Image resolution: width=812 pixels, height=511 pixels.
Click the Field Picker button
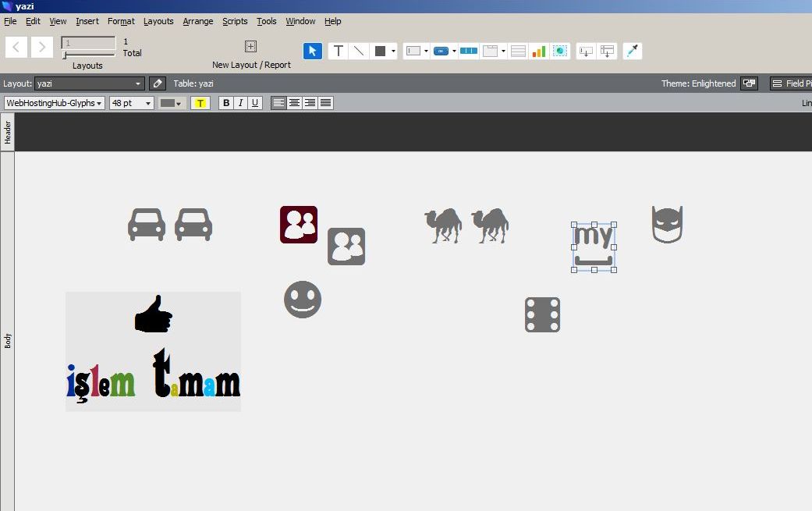tap(789, 83)
